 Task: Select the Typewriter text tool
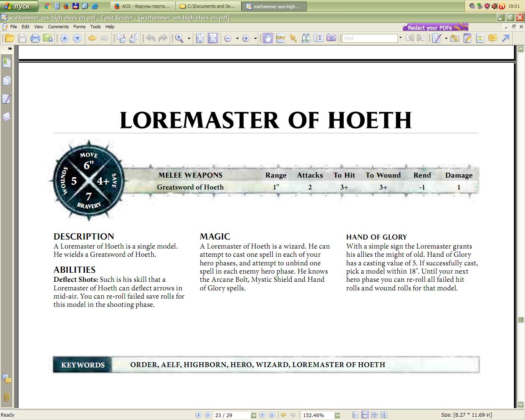click(319, 38)
